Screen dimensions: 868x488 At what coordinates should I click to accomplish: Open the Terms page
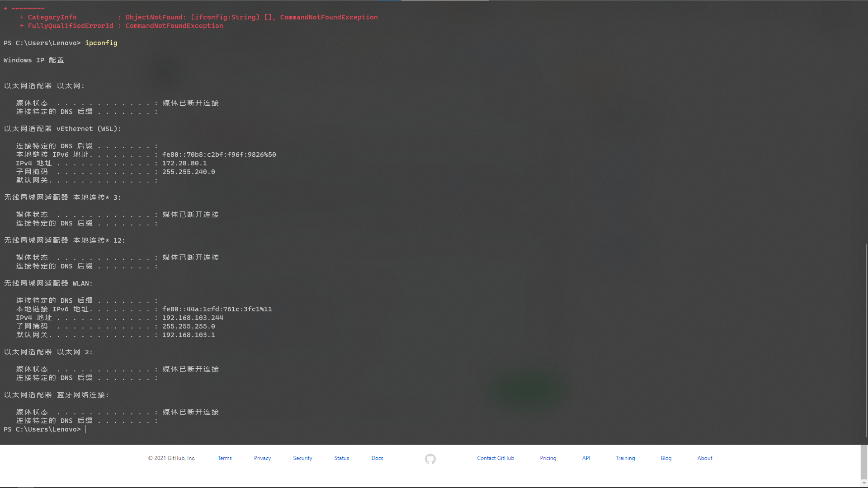click(225, 458)
